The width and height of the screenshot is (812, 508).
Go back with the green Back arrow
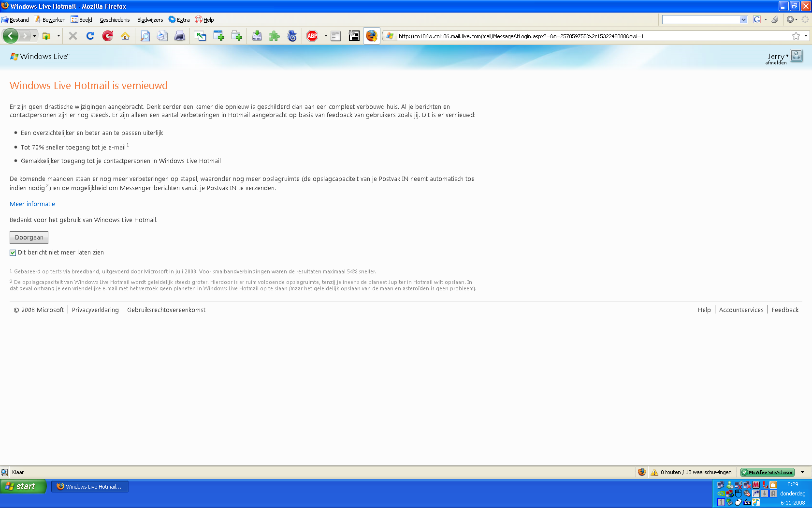[10, 36]
